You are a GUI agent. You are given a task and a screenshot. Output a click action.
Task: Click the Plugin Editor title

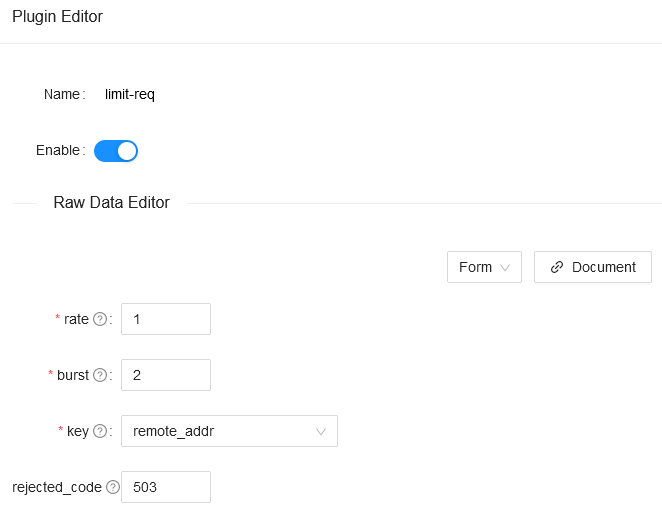[x=57, y=17]
